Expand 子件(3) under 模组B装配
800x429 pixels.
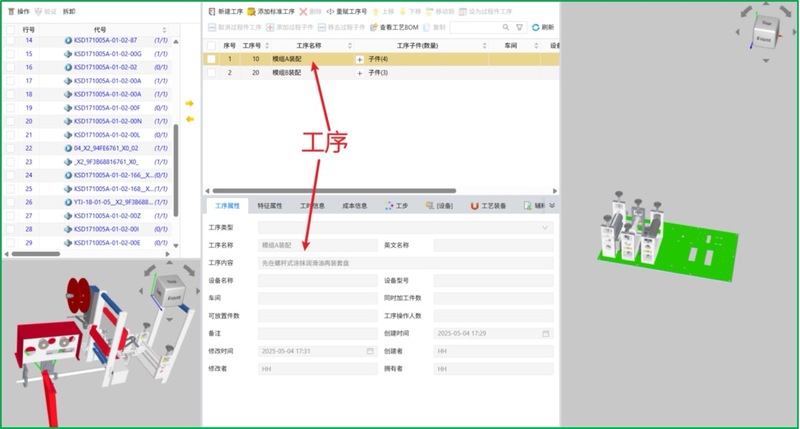pyautogui.click(x=360, y=73)
